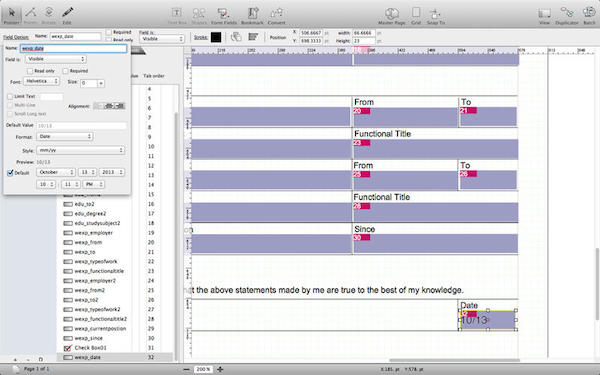The height and width of the screenshot is (375, 600).
Task: Click the Tab order column header
Action: point(154,76)
